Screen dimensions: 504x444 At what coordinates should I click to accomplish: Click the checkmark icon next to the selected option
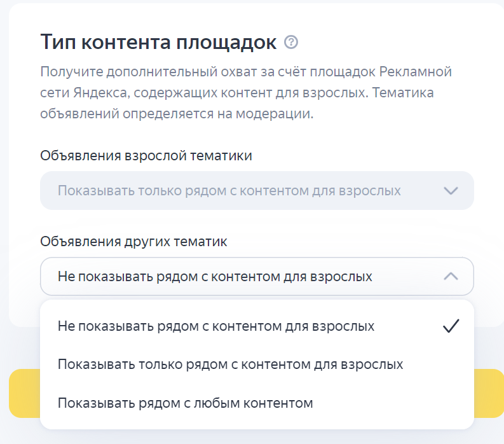451,326
